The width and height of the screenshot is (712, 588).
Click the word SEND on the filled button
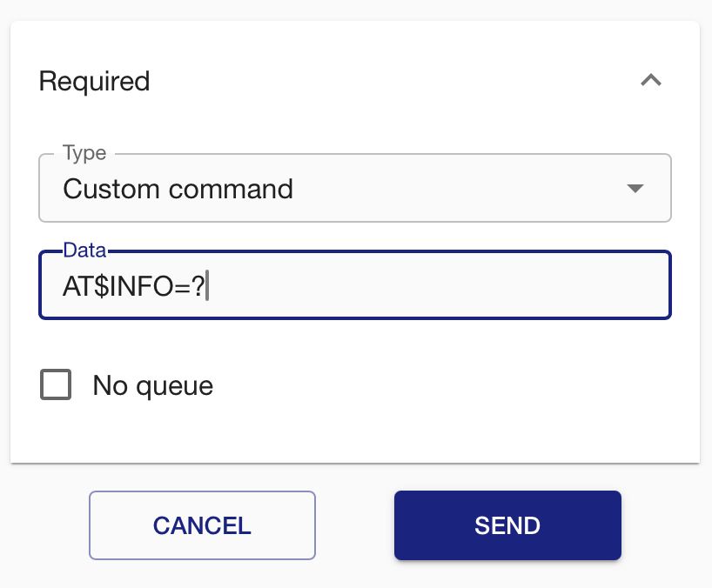pyautogui.click(x=507, y=525)
